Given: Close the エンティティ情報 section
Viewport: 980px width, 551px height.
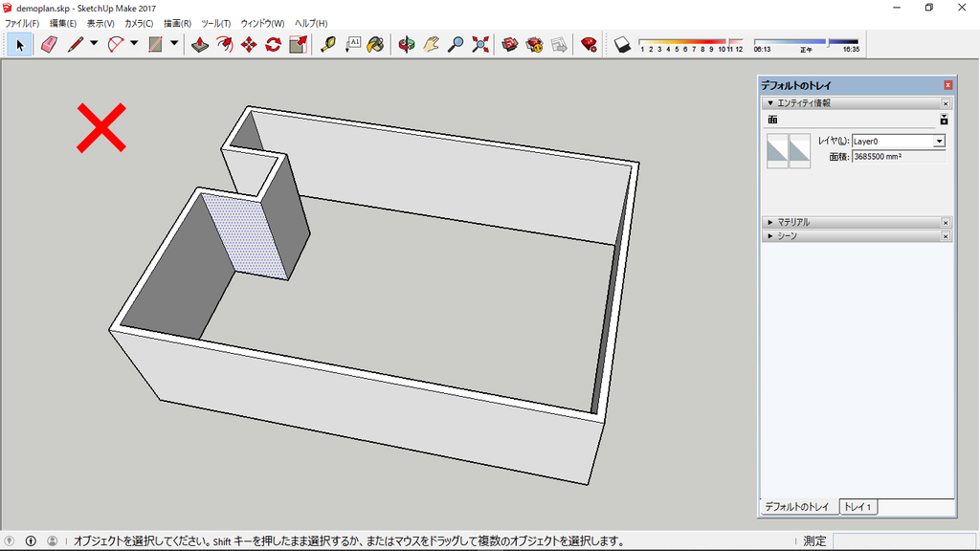Looking at the screenshot, I should coord(946,103).
